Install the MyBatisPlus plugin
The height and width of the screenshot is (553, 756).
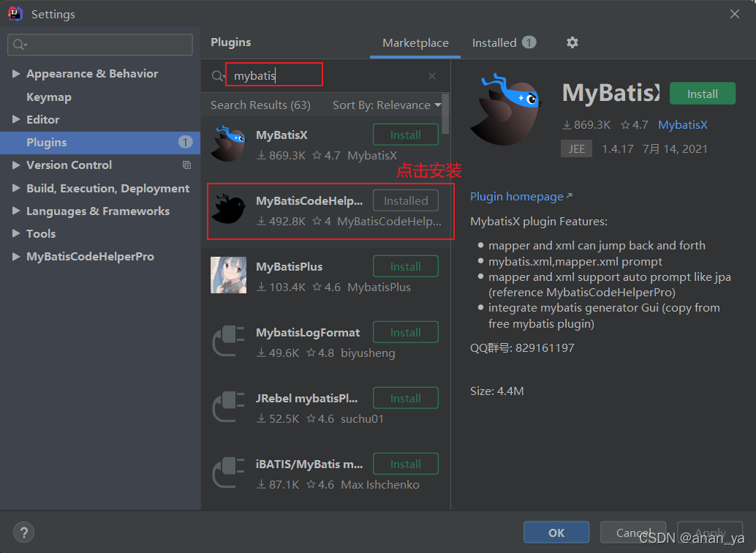pos(406,266)
